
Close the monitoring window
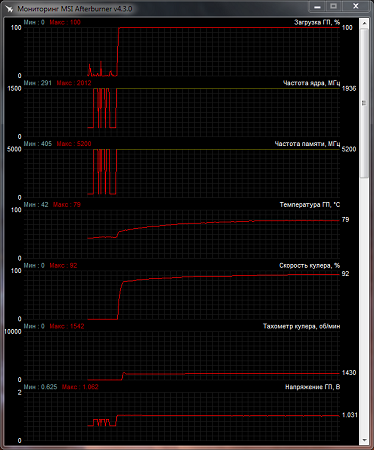coord(356,6)
